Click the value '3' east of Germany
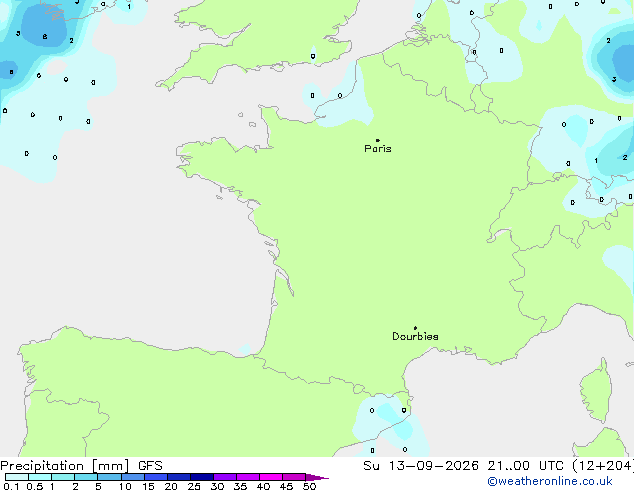634x490 pixels. 614,79
